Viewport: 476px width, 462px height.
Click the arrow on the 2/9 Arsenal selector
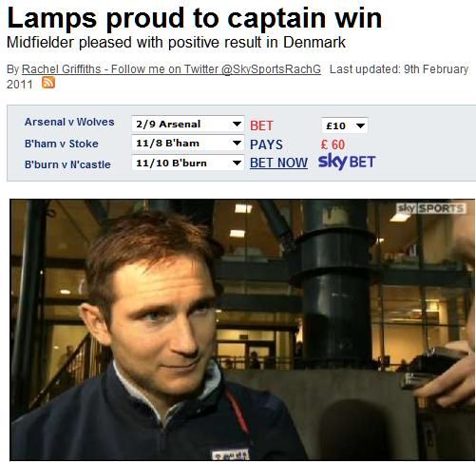[x=237, y=124]
